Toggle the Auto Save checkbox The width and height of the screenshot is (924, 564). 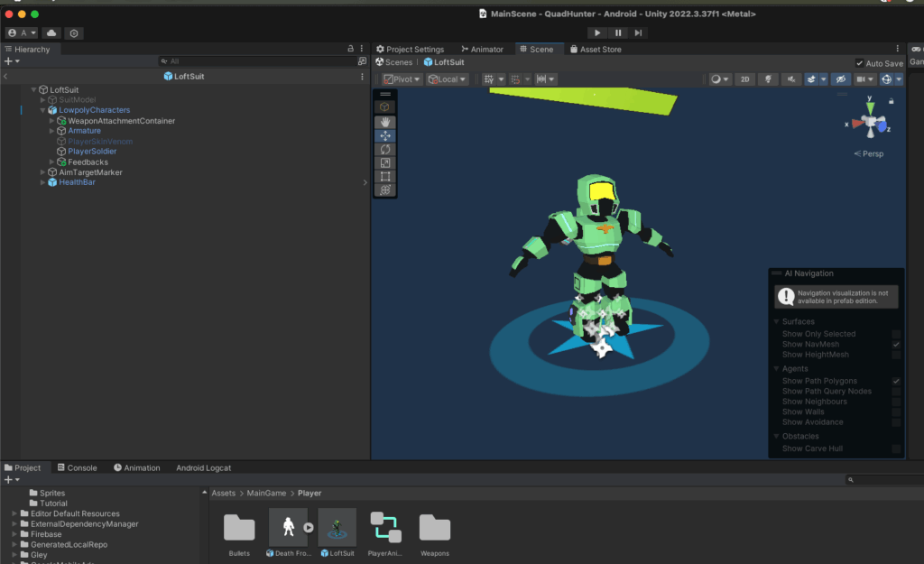coord(859,63)
